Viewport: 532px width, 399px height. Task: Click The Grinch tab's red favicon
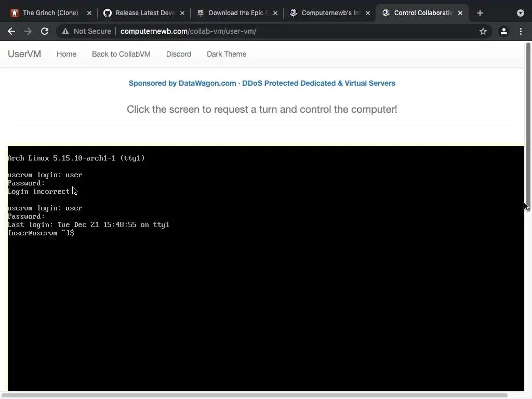coord(14,13)
